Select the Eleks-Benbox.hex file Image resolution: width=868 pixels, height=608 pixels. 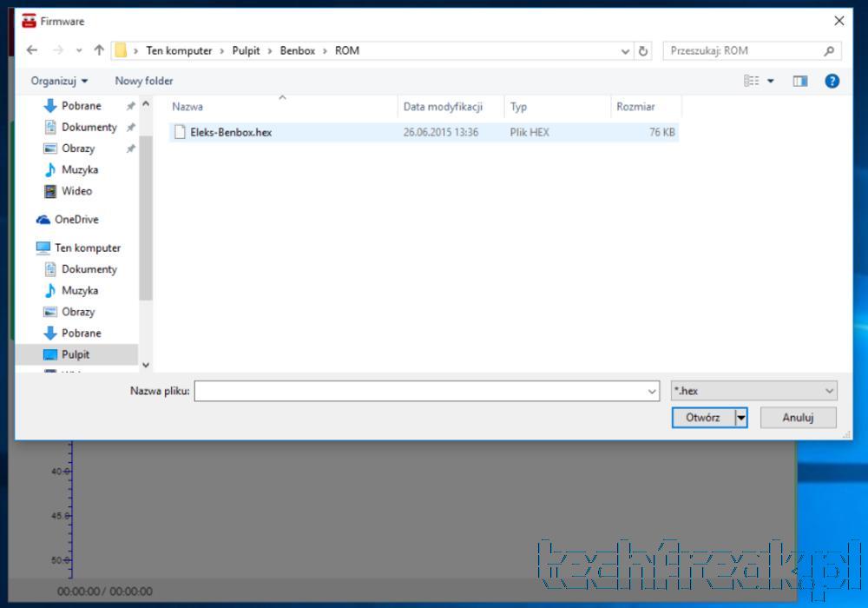(424, 132)
